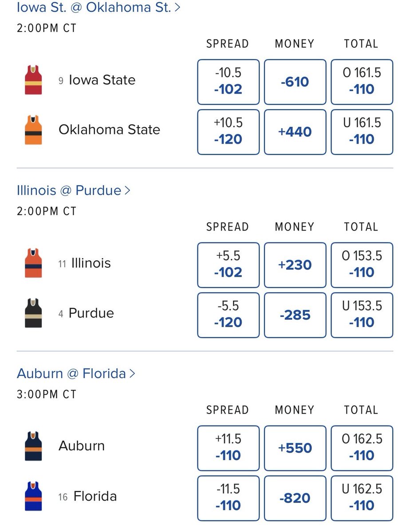410x532 pixels.
Task: Select Iowa State -10.5 spread bet
Action: click(228, 81)
